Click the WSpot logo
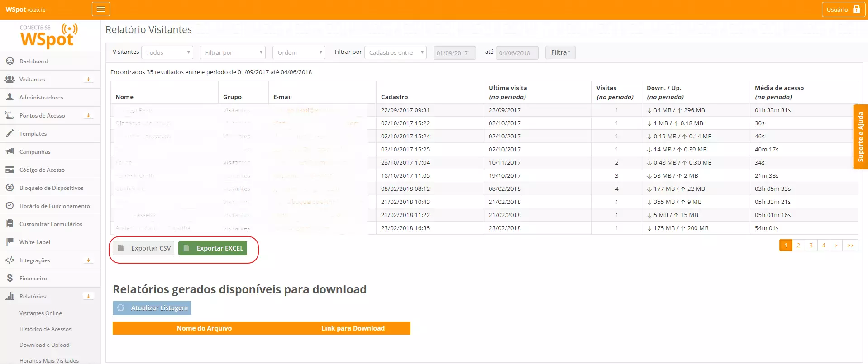The image size is (868, 364). point(49,35)
